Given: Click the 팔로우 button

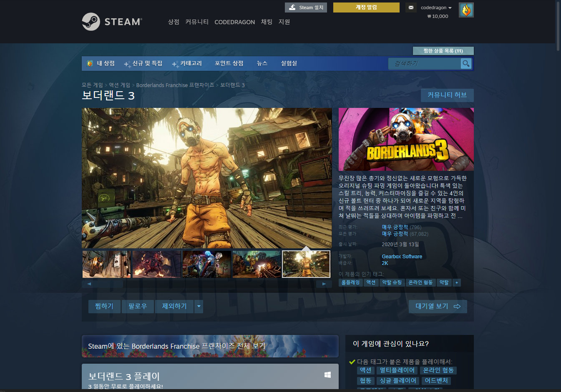Looking at the screenshot, I should pos(138,307).
